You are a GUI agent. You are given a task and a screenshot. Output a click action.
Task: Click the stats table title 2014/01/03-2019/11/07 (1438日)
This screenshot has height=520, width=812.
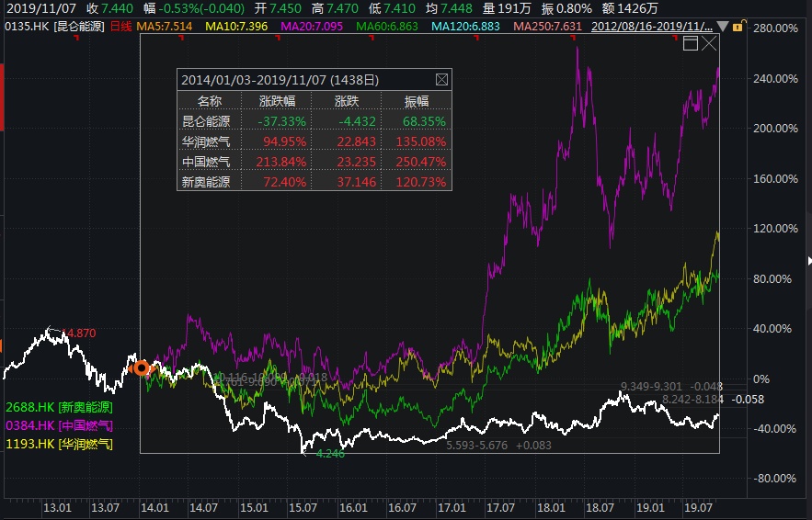280,80
